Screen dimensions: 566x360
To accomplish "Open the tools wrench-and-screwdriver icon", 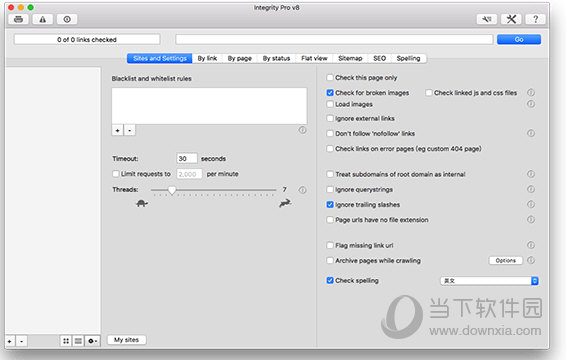I will [x=511, y=19].
